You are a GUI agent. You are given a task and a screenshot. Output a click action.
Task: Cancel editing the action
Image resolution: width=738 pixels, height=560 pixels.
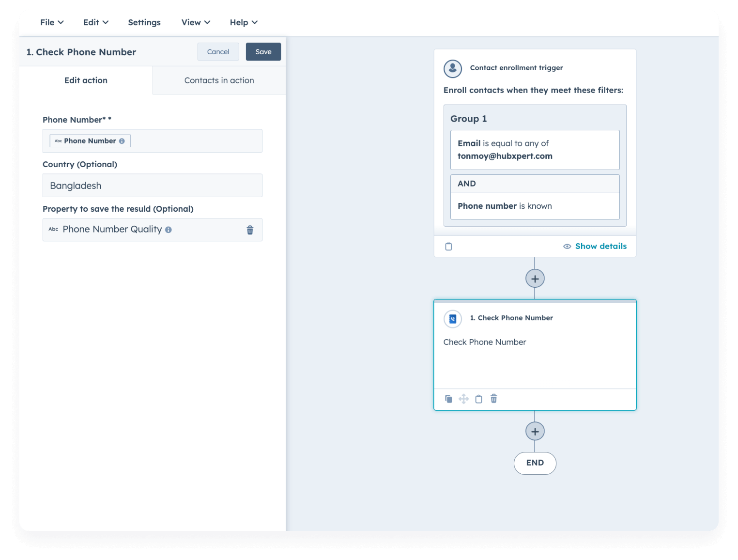(x=218, y=52)
